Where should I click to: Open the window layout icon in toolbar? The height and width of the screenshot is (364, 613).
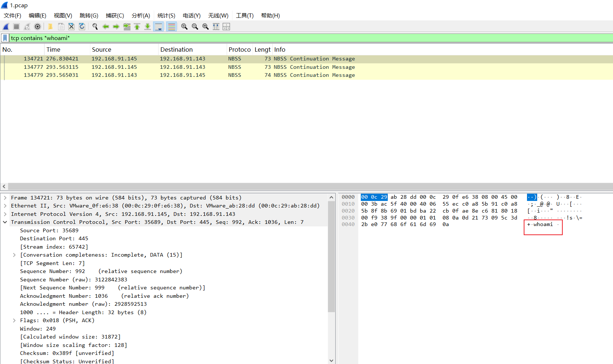[226, 27]
